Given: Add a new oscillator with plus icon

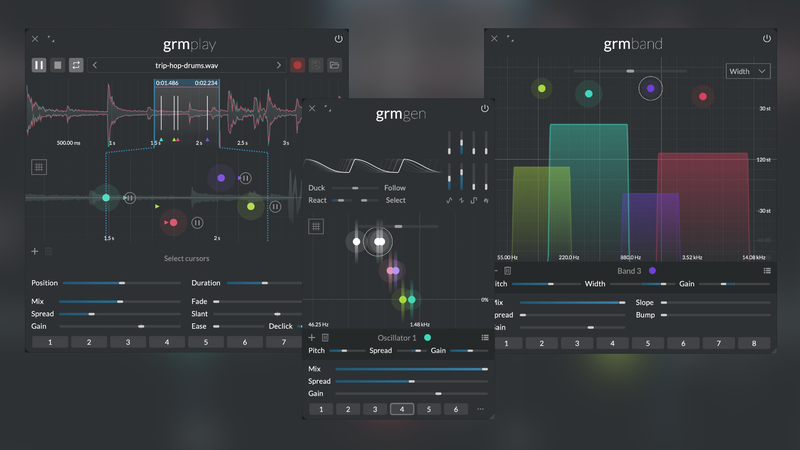Looking at the screenshot, I should (311, 338).
